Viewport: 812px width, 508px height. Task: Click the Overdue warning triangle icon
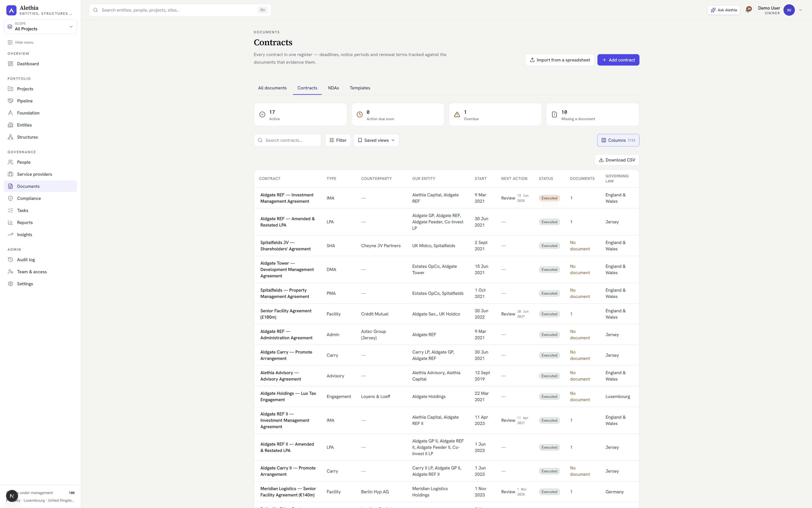click(457, 115)
